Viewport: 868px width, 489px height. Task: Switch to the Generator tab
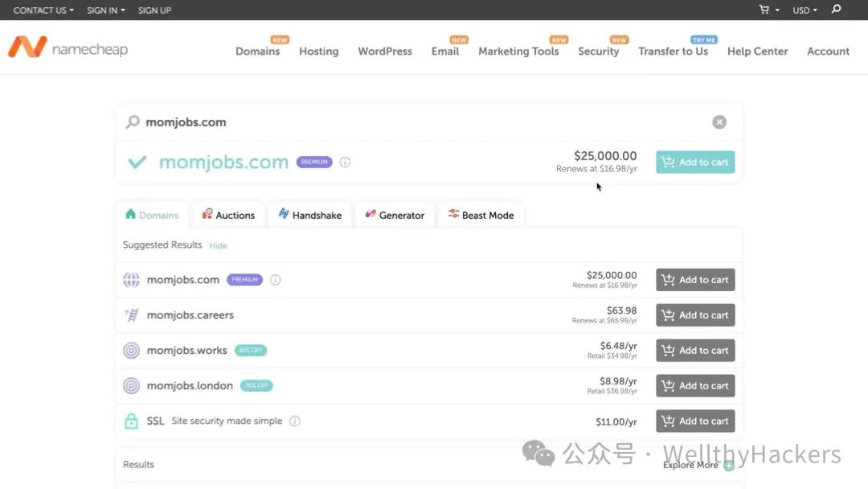[x=395, y=215]
